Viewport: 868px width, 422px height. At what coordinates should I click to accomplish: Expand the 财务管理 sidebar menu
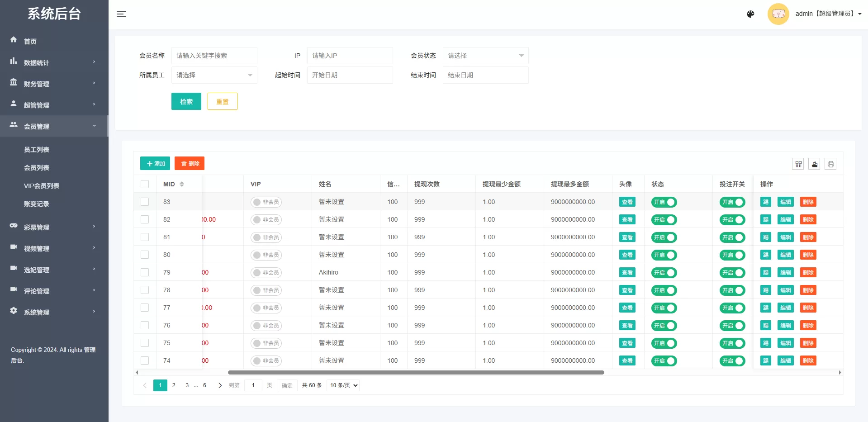pos(37,83)
